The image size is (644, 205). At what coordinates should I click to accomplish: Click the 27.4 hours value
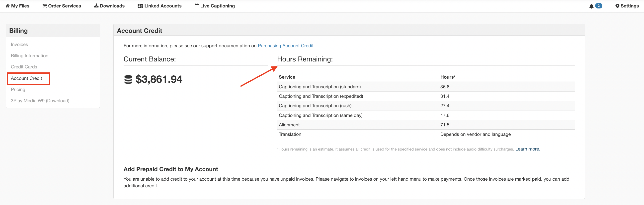(445, 106)
